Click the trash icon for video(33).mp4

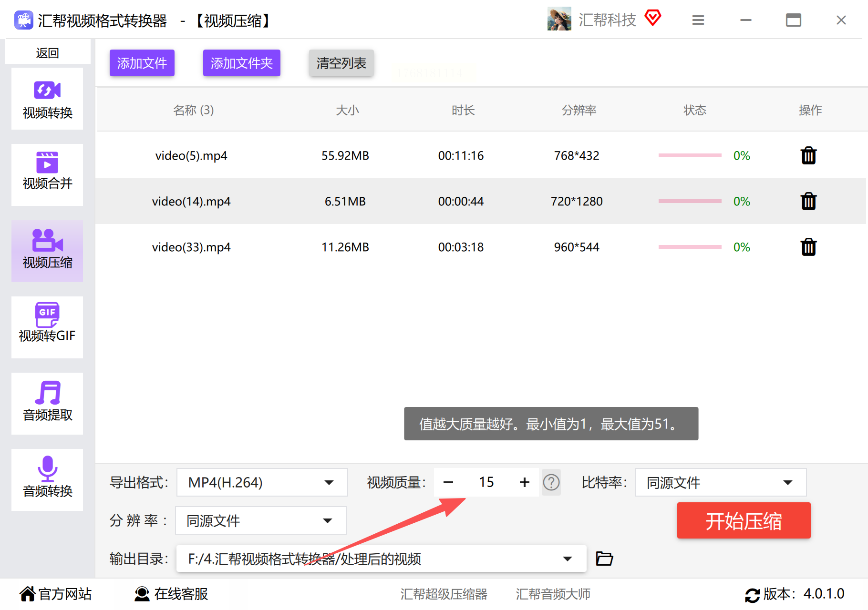click(x=808, y=247)
